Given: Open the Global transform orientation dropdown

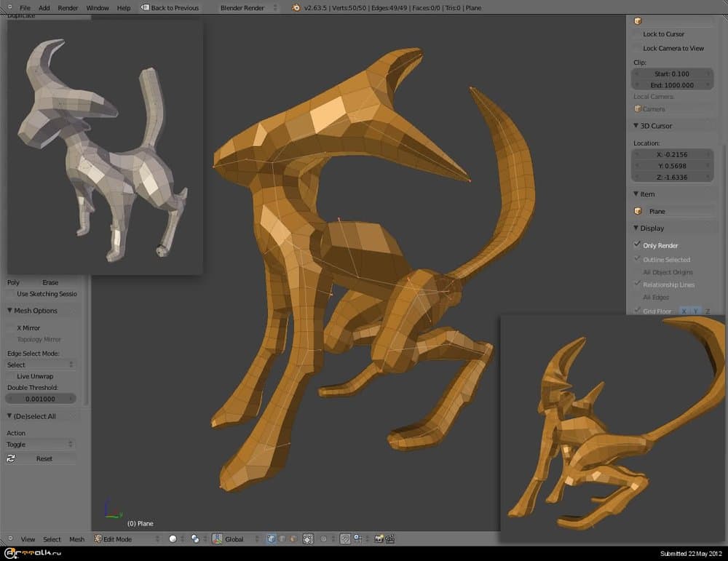Looking at the screenshot, I should tap(241, 539).
